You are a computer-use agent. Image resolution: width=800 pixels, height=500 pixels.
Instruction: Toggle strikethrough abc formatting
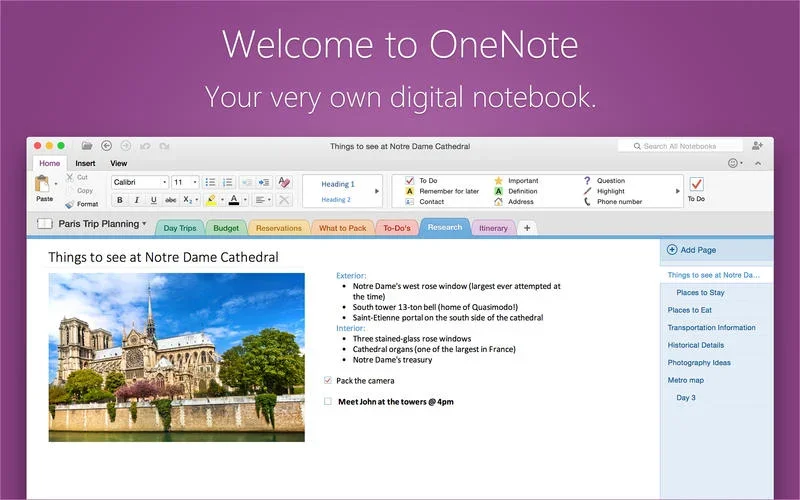pyautogui.click(x=170, y=200)
